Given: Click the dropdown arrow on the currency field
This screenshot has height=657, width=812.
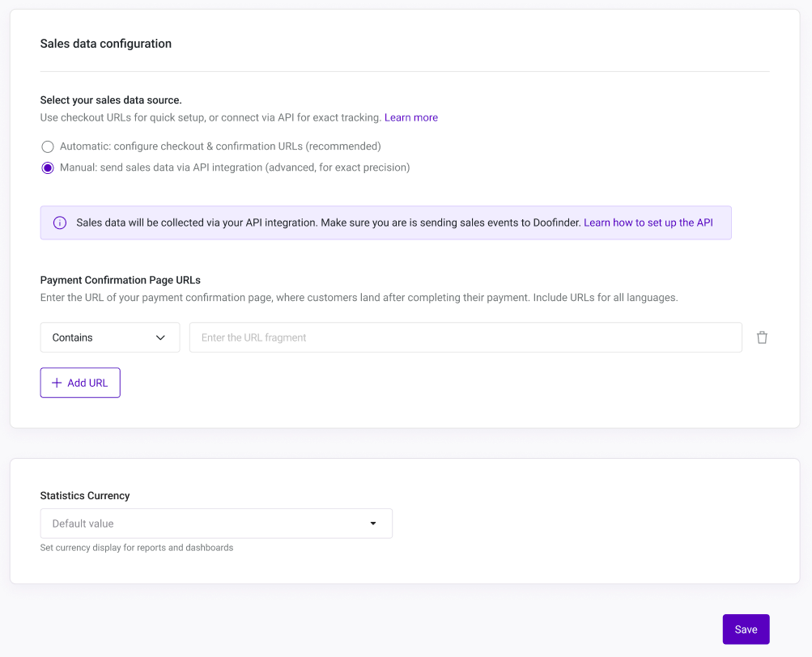Looking at the screenshot, I should coord(373,523).
